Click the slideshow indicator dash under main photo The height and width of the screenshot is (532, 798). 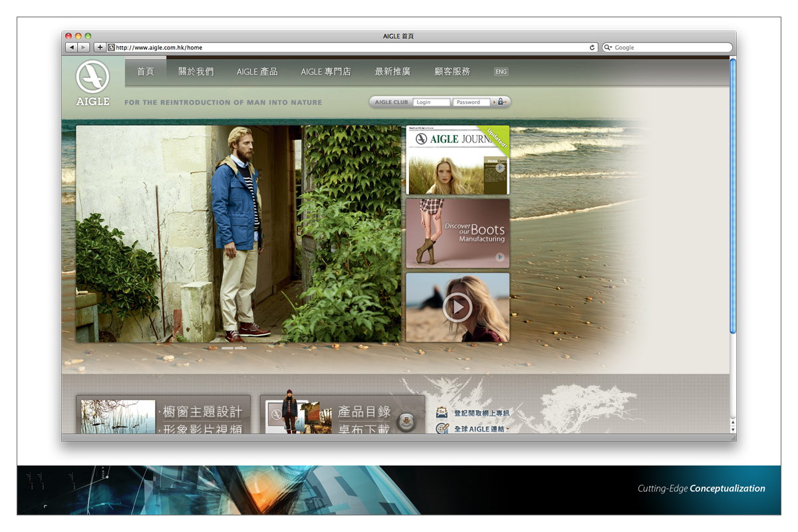(x=228, y=348)
